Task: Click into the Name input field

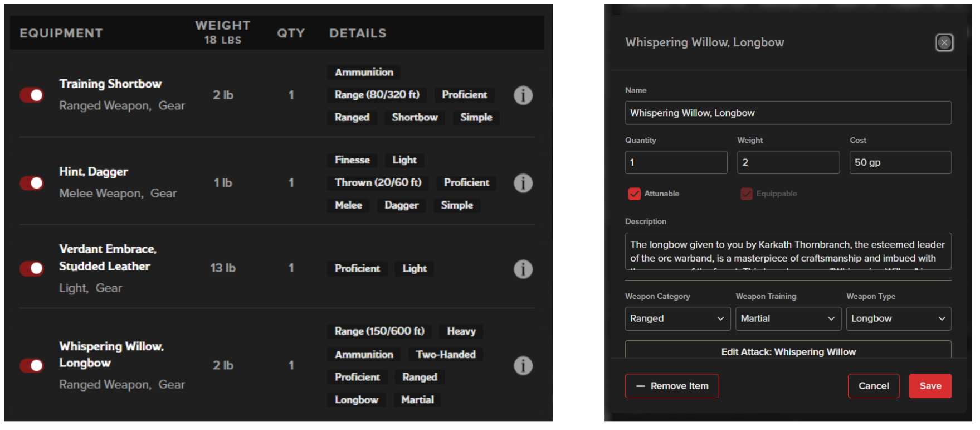Action: pos(788,113)
